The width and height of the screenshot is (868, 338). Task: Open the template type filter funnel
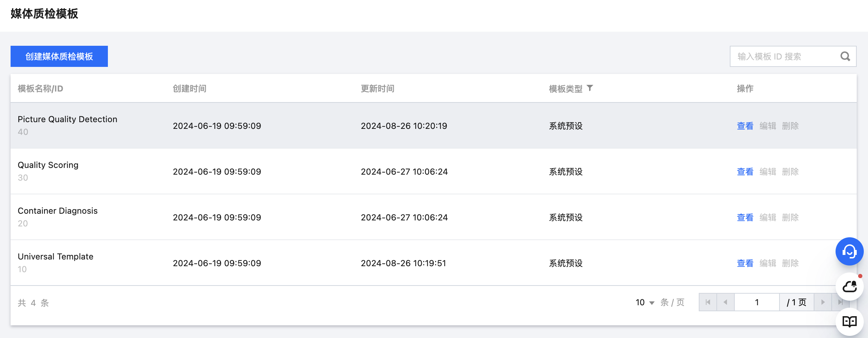590,88
